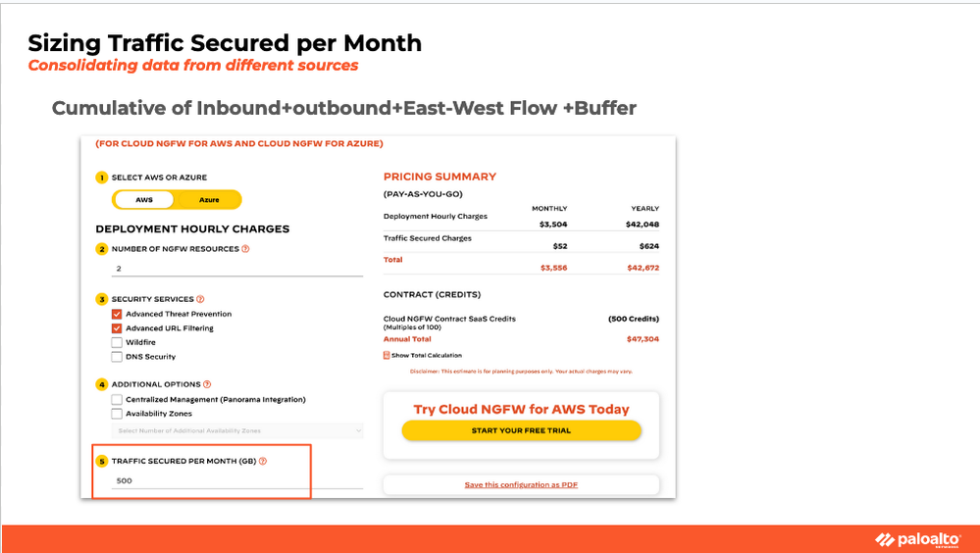Click help icon for Traffic Secured Per Month
This screenshot has height=553, width=980.
[263, 461]
